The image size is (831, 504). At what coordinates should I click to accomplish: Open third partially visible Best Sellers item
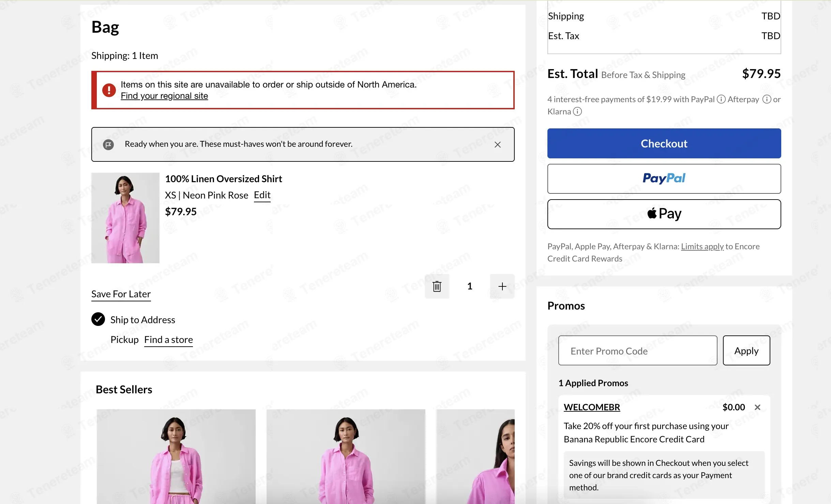475,456
